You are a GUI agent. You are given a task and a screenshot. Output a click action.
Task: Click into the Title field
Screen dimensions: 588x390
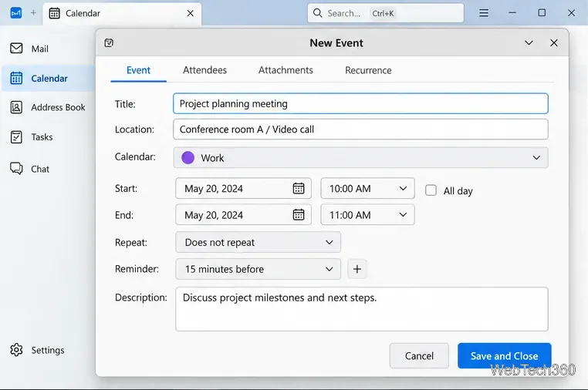361,104
